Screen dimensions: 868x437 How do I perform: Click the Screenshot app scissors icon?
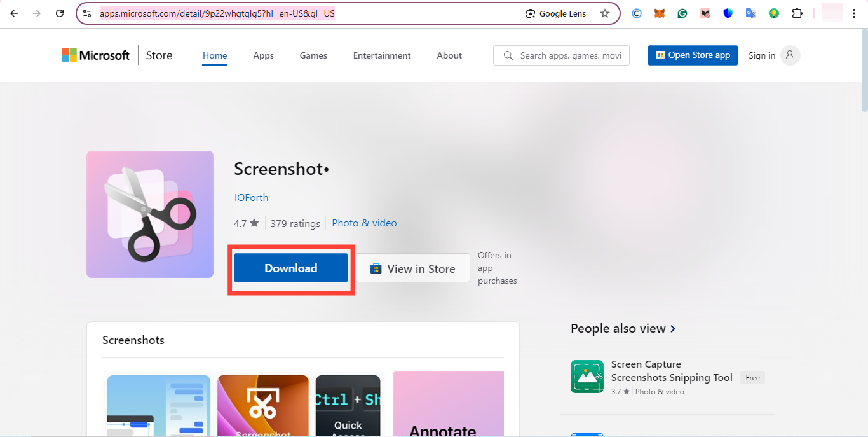[x=150, y=214]
